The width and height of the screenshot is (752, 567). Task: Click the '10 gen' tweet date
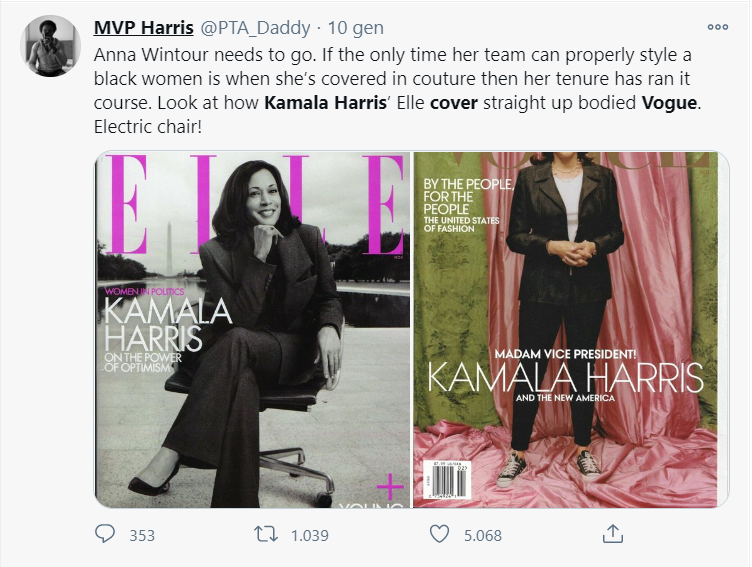coord(351,28)
